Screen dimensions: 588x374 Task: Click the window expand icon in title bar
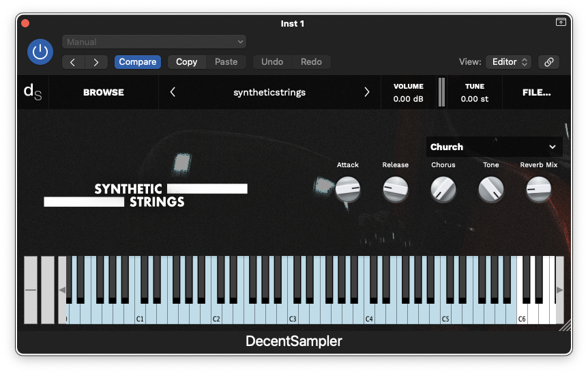pyautogui.click(x=561, y=22)
